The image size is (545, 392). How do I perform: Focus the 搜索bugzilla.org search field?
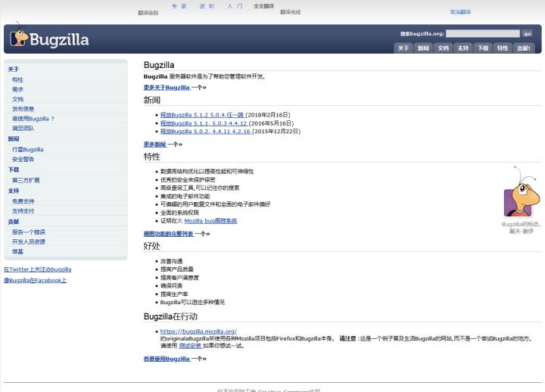click(483, 33)
